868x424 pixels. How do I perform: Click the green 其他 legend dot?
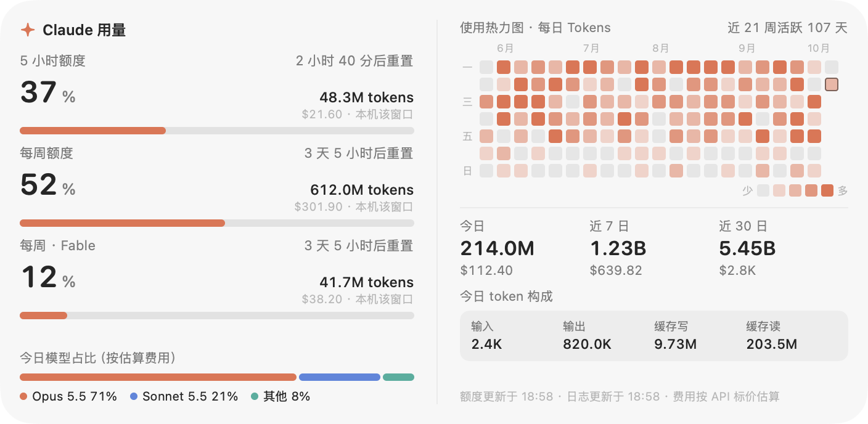pos(255,397)
